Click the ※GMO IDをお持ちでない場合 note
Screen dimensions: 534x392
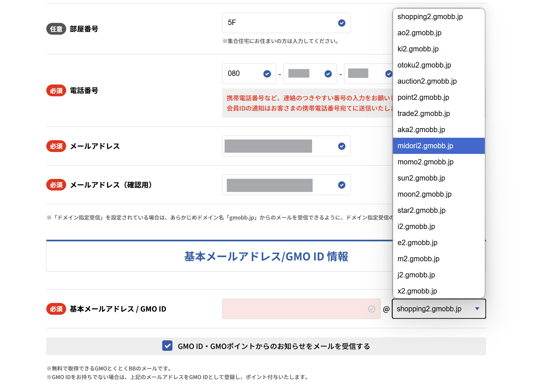(178, 377)
